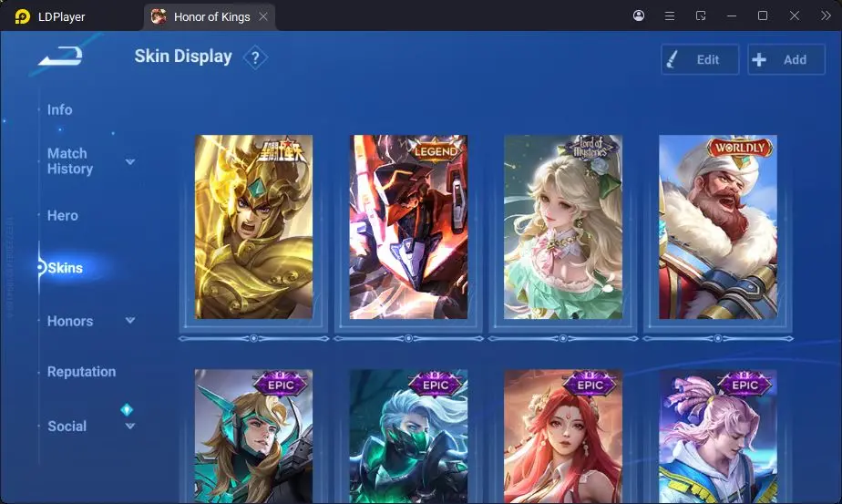The width and height of the screenshot is (842, 504).
Task: Click the LDPlayer logo icon
Action: click(x=22, y=16)
